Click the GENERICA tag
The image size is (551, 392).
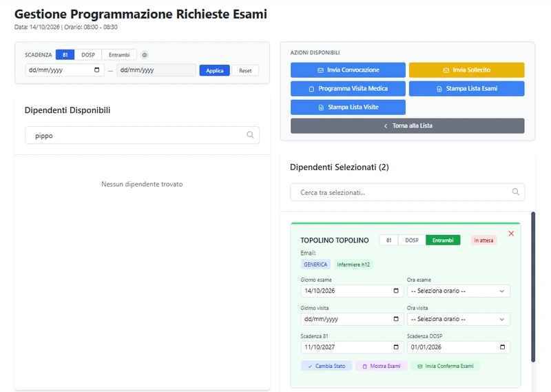click(x=315, y=265)
